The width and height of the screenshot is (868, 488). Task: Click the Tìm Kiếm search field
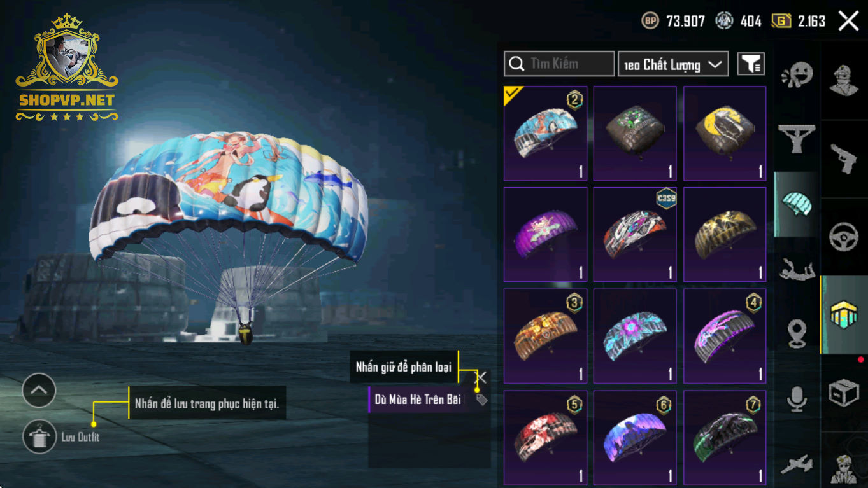tap(559, 64)
